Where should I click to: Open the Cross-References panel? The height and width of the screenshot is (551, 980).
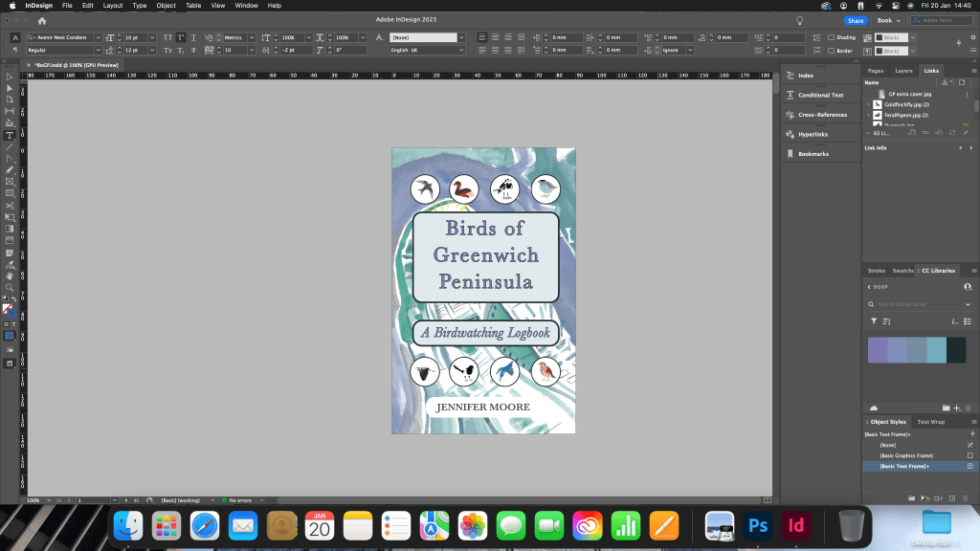822,115
